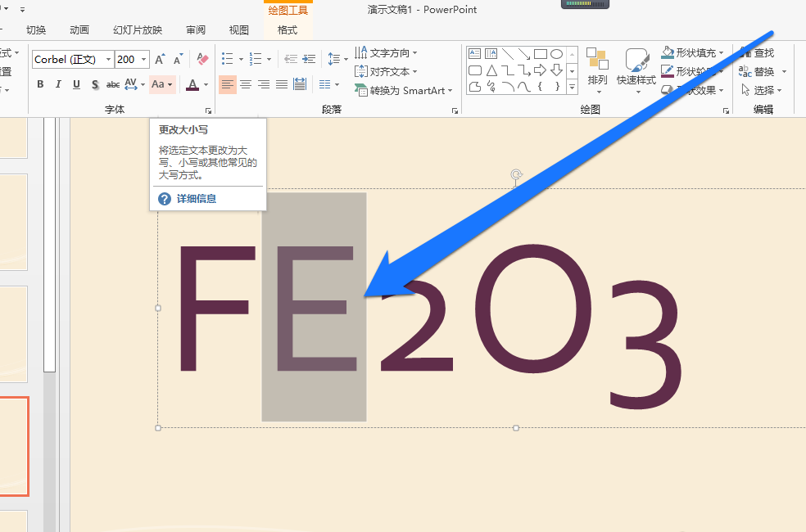Click the Increase Font Size icon

pos(160,59)
